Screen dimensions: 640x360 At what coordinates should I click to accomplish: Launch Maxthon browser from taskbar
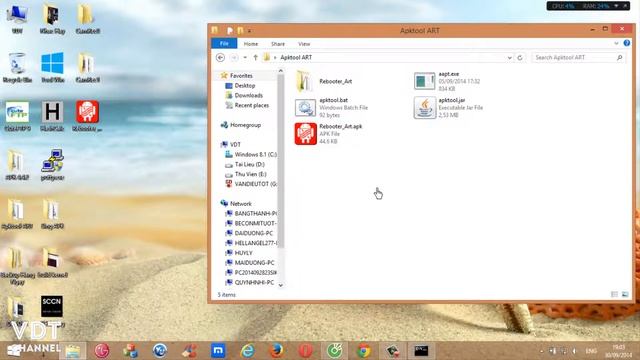click(x=218, y=351)
